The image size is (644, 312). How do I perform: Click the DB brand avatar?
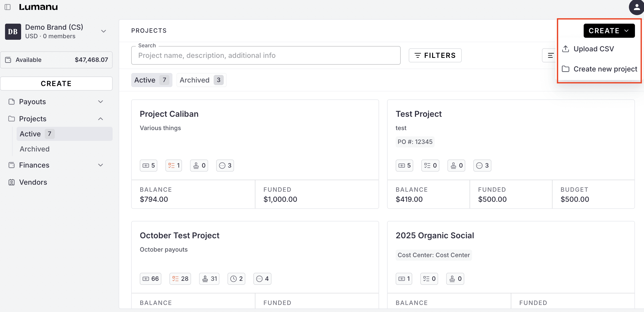[x=13, y=32]
